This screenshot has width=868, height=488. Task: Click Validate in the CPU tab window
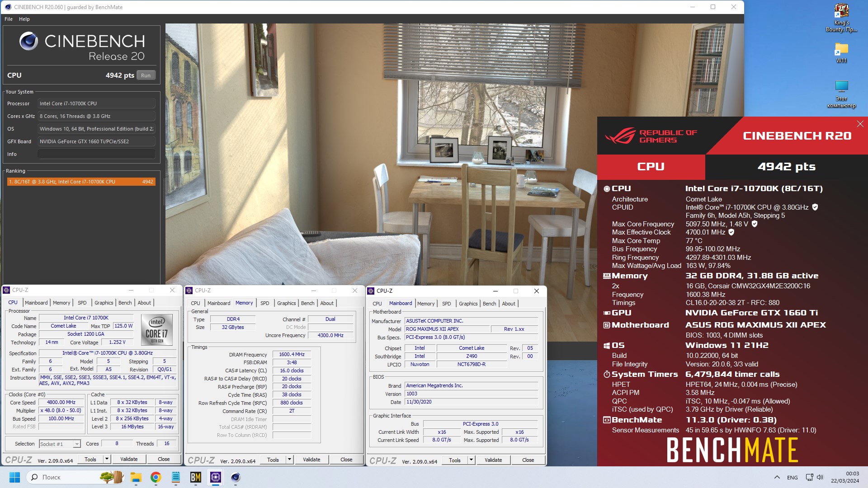click(x=129, y=459)
